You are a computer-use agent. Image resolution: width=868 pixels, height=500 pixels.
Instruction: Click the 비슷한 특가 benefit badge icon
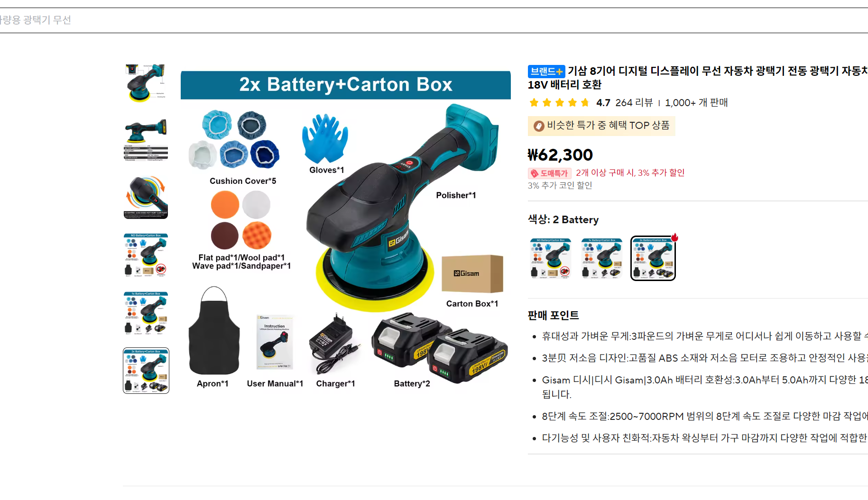[539, 126]
